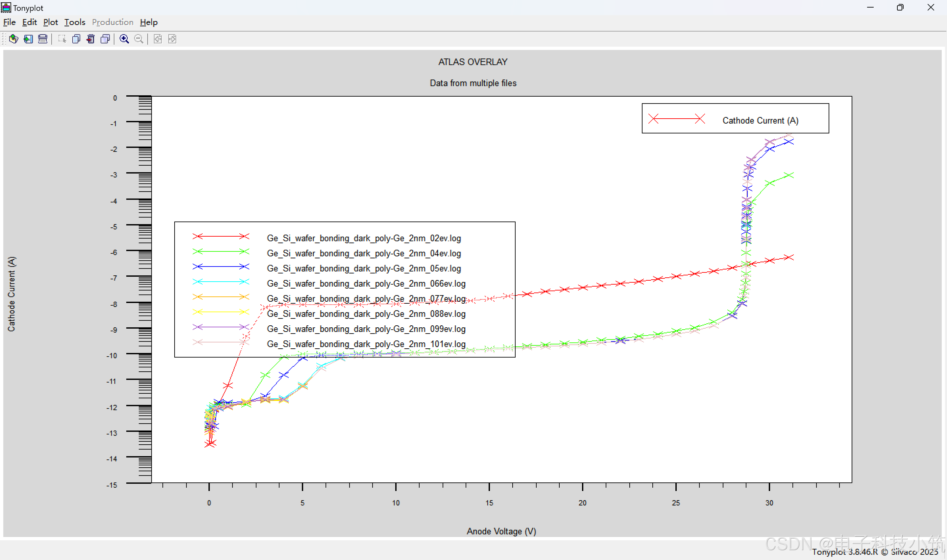The image size is (947, 560).
Task: Click the Open/Load file toolbar icon
Action: [13, 39]
